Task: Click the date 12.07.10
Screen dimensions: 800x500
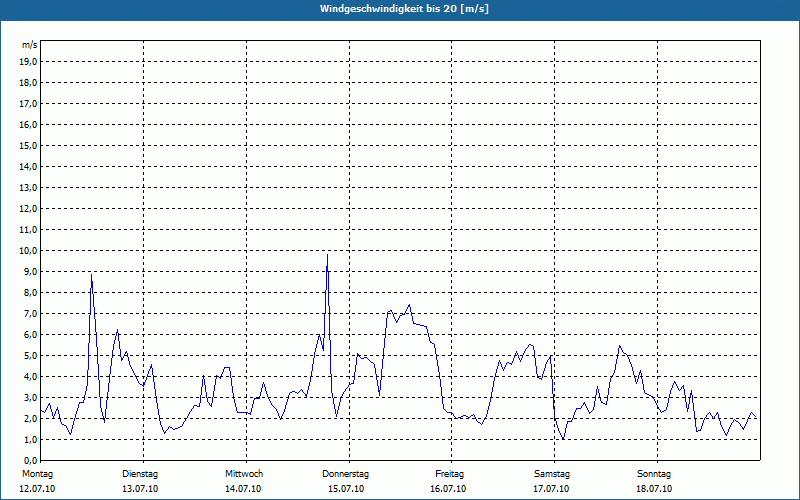Action: click(x=37, y=489)
